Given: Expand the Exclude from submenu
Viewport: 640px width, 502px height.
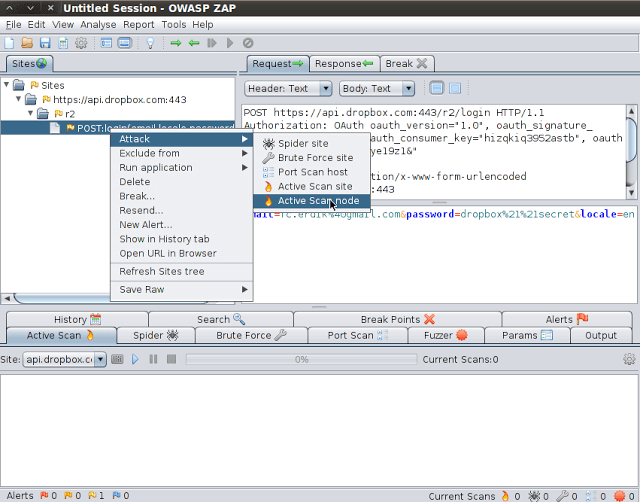Looking at the screenshot, I should [x=182, y=153].
